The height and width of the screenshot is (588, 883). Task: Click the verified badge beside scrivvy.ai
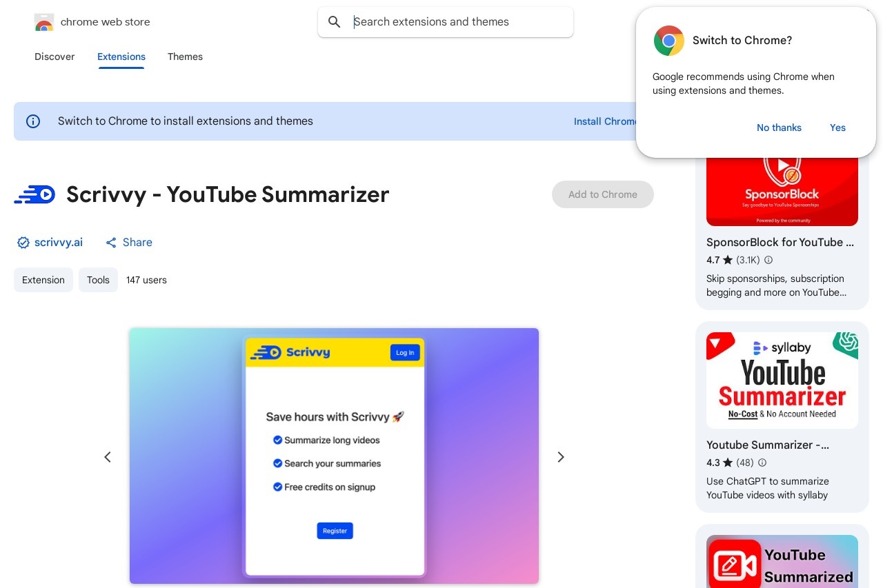(23, 243)
